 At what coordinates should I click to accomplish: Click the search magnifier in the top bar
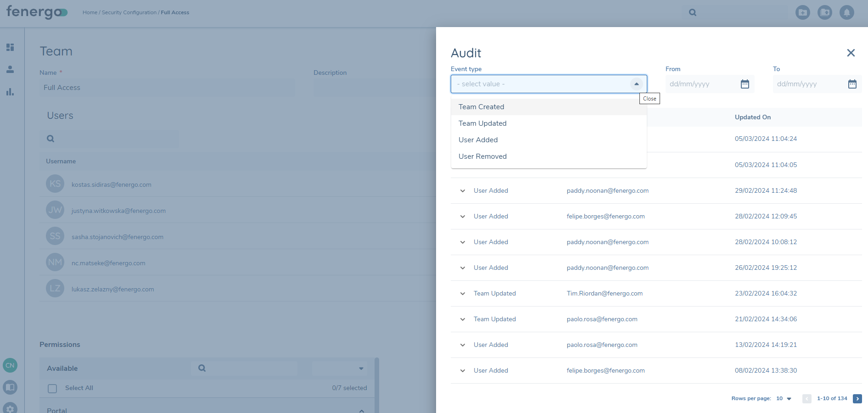(x=692, y=12)
